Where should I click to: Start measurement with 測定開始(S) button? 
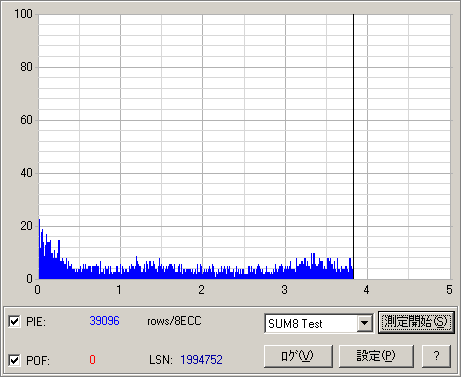click(416, 322)
